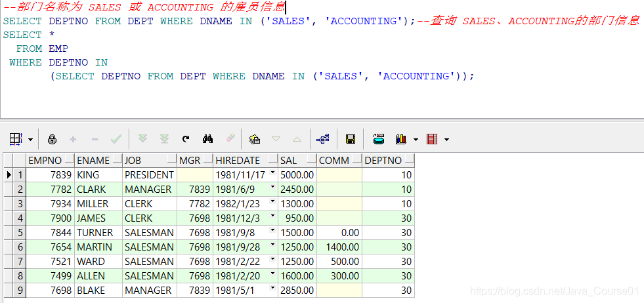This screenshot has width=644, height=303.
Task: Place cursor on FROM EMP line
Action: pos(42,49)
